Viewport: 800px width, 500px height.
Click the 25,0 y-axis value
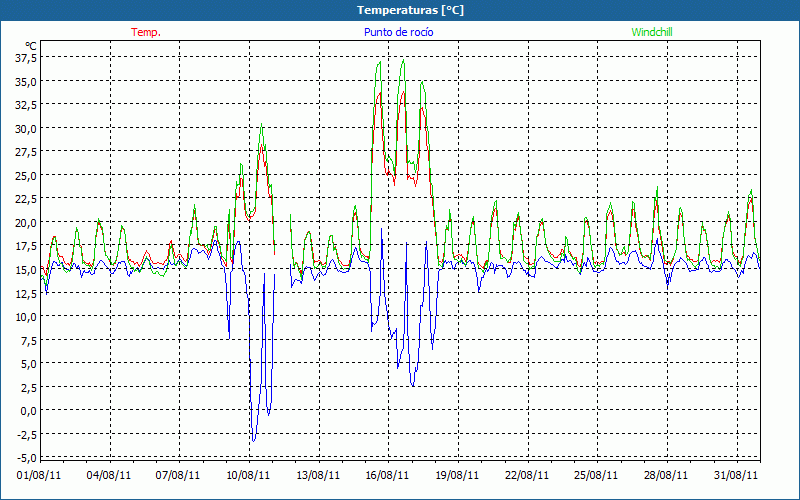(x=27, y=175)
